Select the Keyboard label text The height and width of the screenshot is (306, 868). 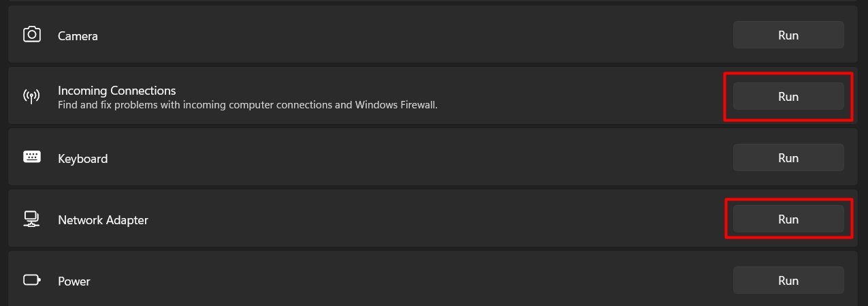point(82,159)
